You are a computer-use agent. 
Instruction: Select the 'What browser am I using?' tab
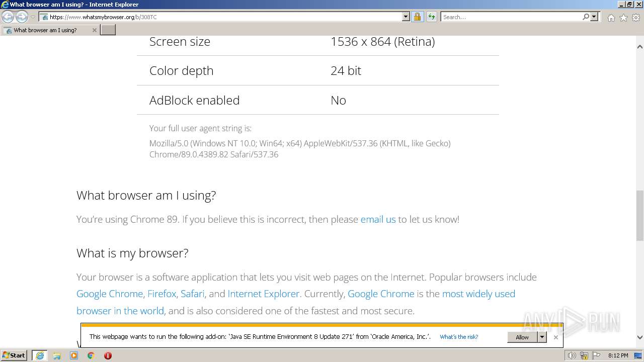(x=50, y=30)
